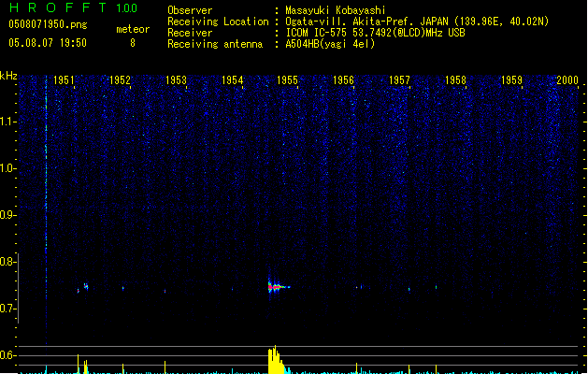The height and width of the screenshot is (374, 588).
Task: Select the file name 0508071950.png
Action: pyautogui.click(x=48, y=24)
